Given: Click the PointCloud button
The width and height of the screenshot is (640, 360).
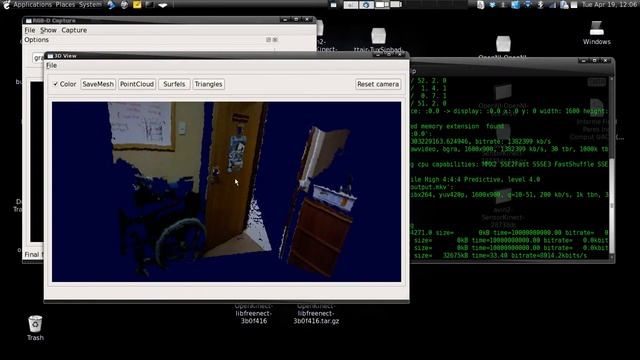Looking at the screenshot, I should click(x=137, y=84).
